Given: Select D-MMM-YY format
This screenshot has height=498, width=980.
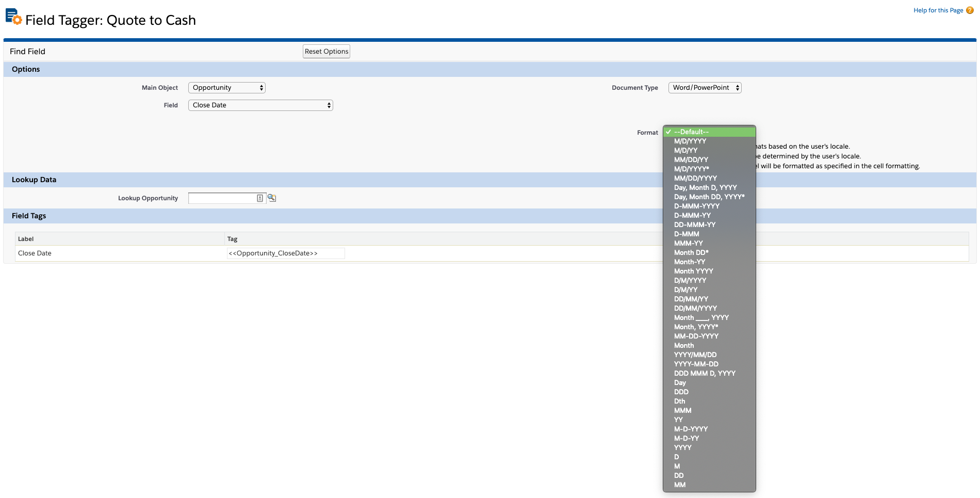Looking at the screenshot, I should tap(709, 216).
